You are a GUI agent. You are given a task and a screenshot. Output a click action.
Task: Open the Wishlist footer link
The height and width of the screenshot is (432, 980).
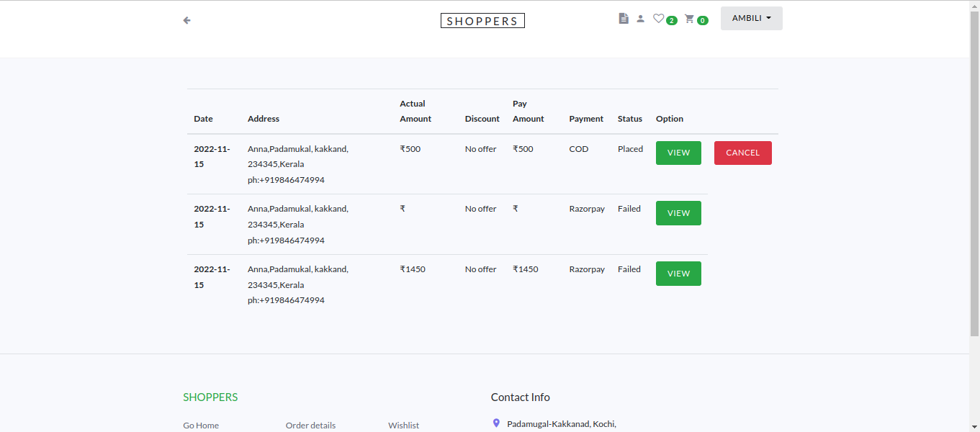click(404, 425)
